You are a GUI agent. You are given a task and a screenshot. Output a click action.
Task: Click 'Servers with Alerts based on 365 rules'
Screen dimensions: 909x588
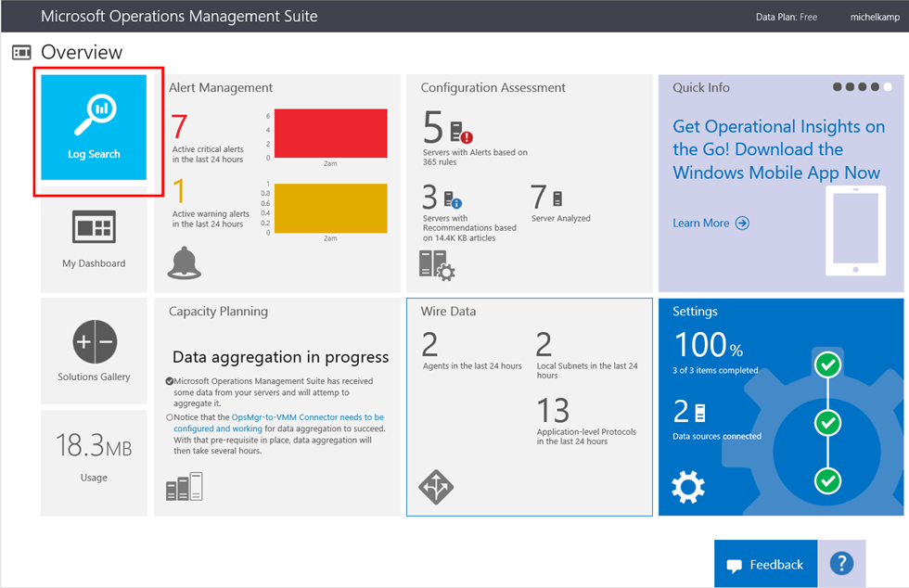475,157
